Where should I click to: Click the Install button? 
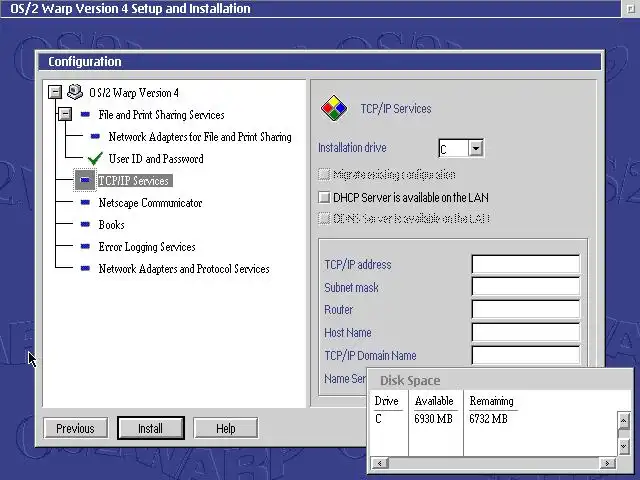click(151, 428)
